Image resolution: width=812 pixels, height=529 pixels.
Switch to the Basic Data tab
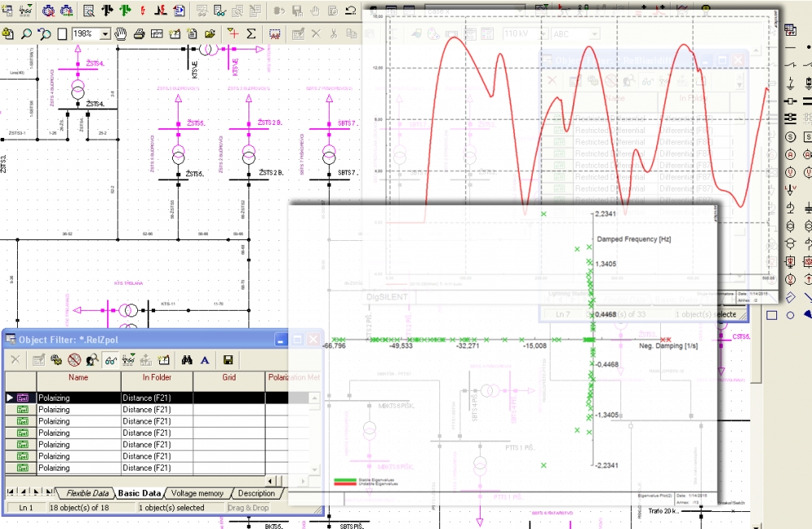pyautogui.click(x=140, y=493)
